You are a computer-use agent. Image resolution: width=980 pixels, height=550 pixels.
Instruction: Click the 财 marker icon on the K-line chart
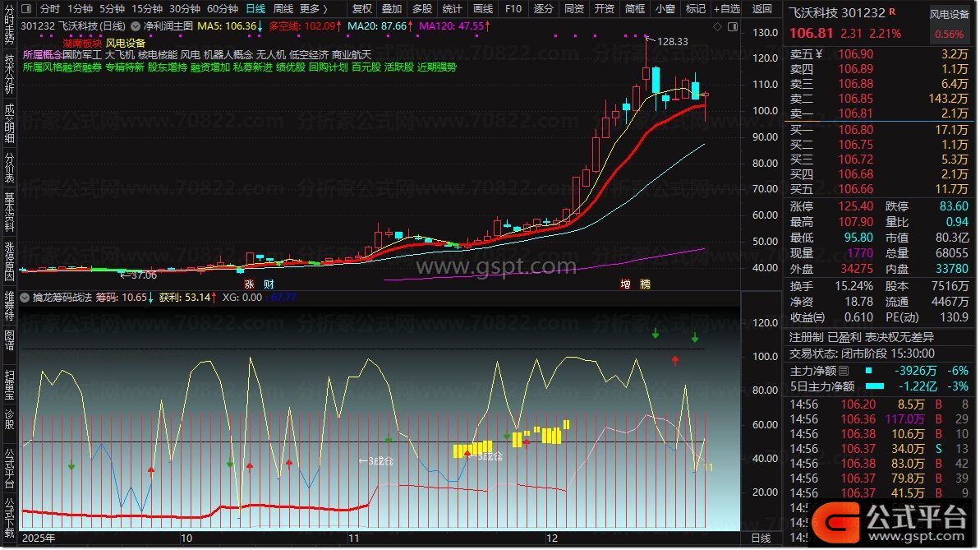pos(268,284)
